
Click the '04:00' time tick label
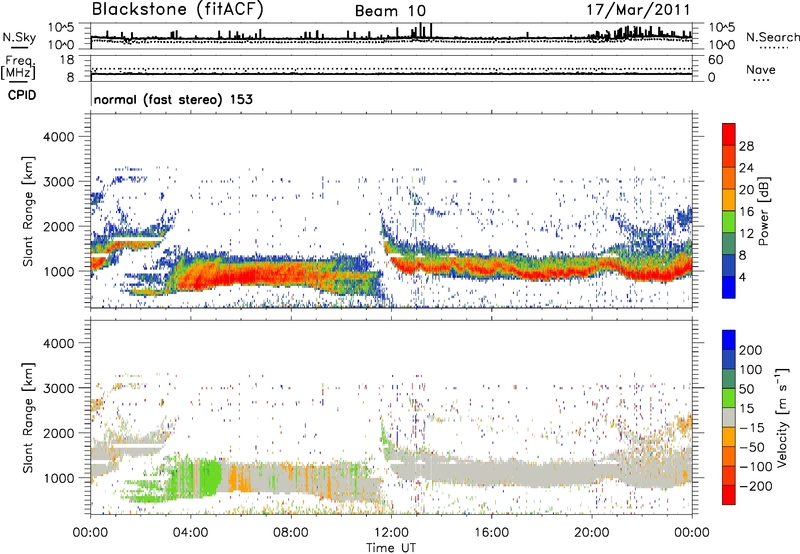tap(190, 533)
